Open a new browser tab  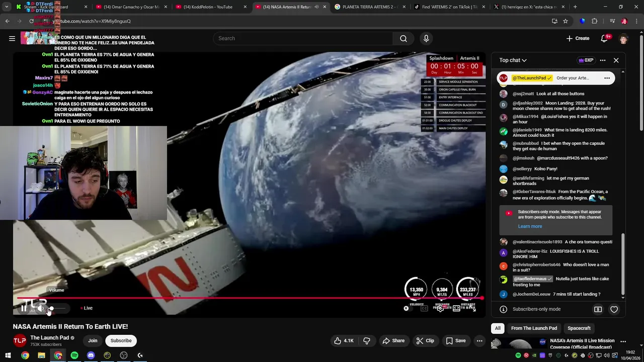coord(575,7)
